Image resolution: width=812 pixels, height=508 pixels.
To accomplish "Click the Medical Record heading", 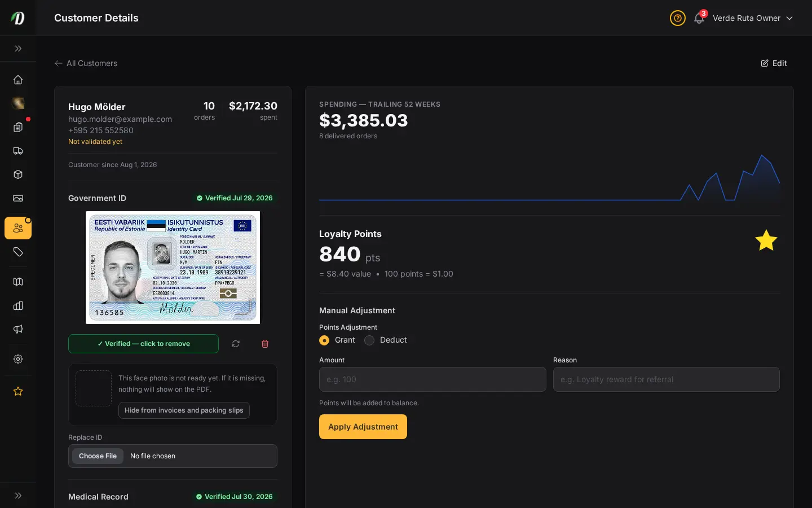I will tap(98, 497).
